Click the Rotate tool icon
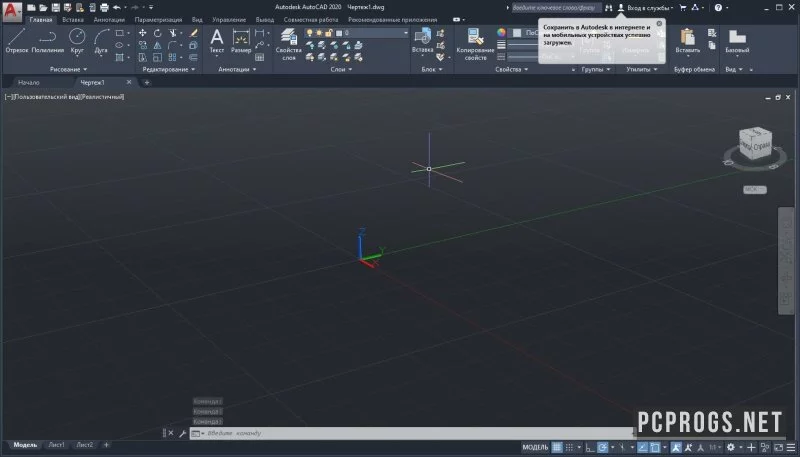 point(158,33)
